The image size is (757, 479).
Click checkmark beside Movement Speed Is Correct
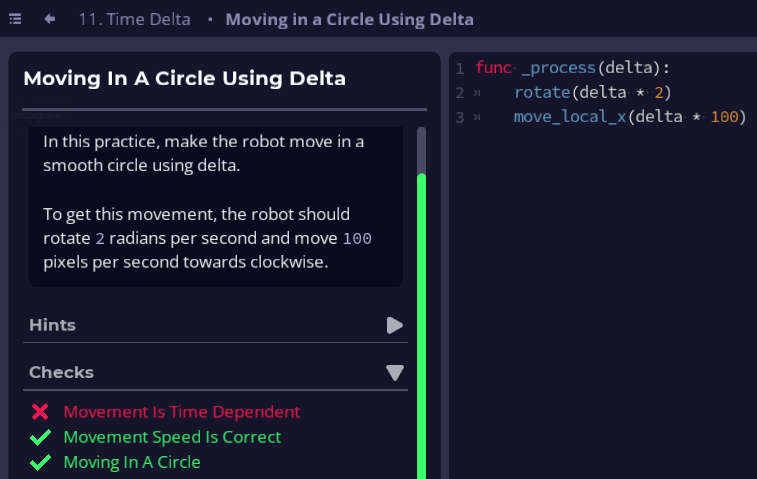(x=40, y=437)
